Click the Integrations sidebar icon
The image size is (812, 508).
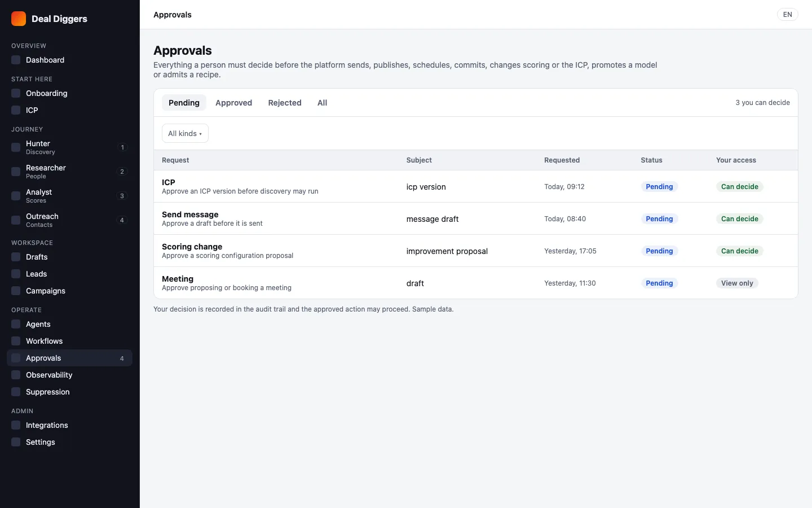(16, 425)
